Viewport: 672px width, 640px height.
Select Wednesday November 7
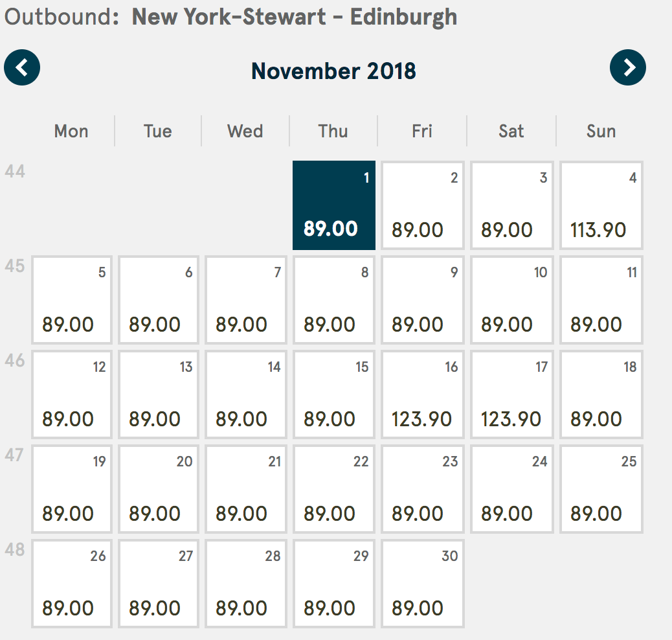tap(246, 300)
